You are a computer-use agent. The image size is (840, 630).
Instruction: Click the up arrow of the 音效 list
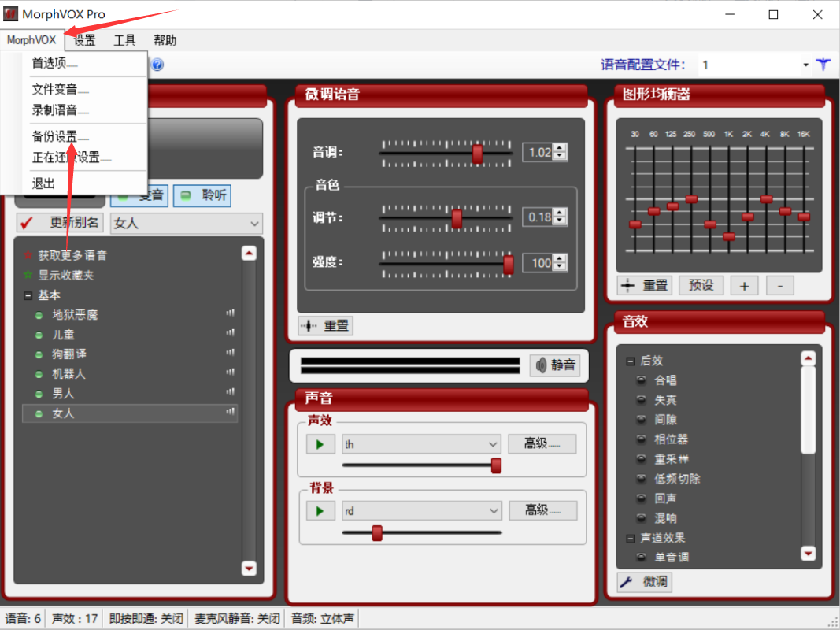point(808,358)
